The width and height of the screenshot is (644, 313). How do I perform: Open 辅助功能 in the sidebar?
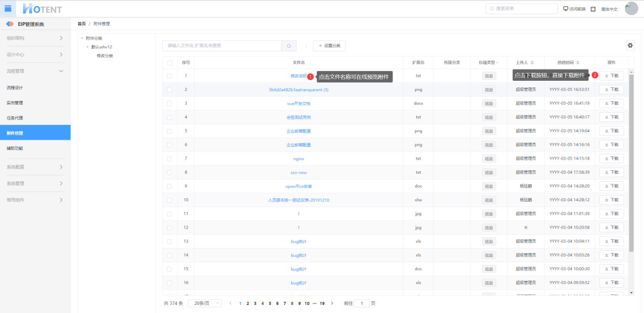(35, 148)
